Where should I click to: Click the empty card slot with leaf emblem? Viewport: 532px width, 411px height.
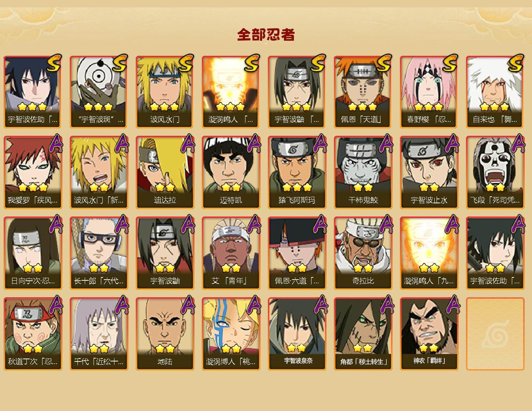point(495,334)
